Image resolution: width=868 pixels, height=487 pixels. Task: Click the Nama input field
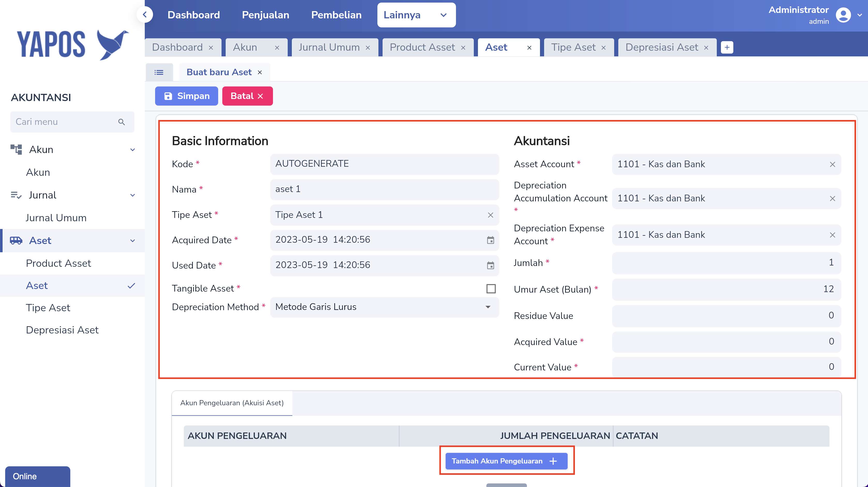tap(384, 189)
